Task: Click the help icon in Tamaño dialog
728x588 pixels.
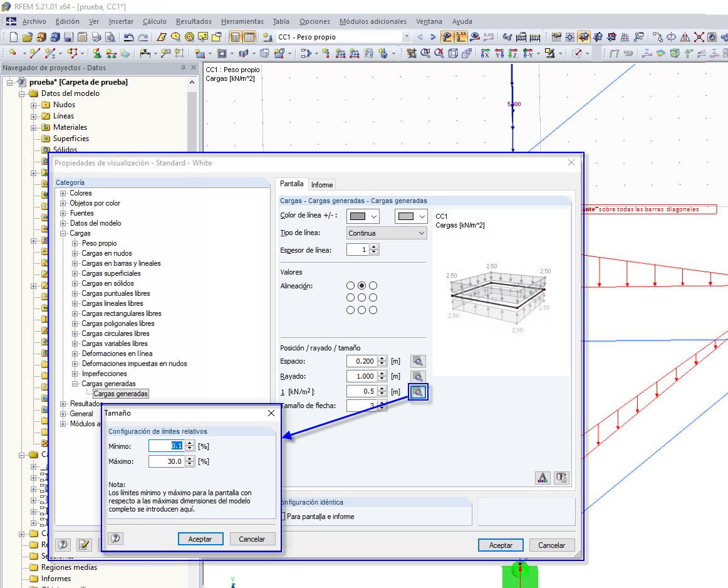Action: (116, 538)
